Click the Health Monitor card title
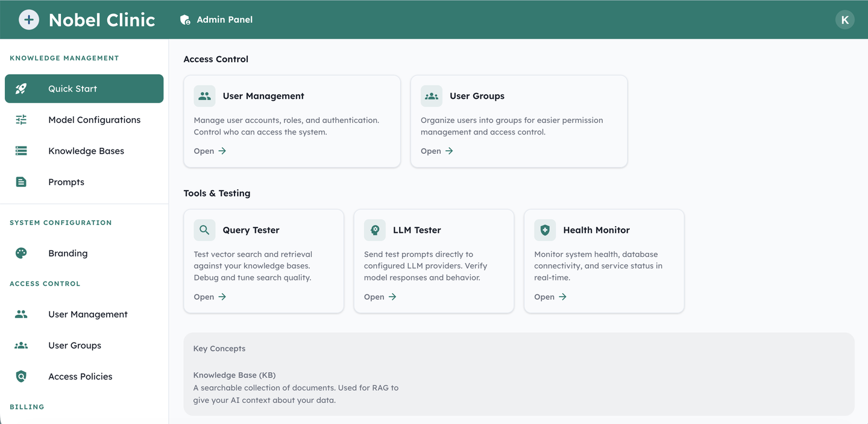Viewport: 868px width, 424px height. click(596, 230)
